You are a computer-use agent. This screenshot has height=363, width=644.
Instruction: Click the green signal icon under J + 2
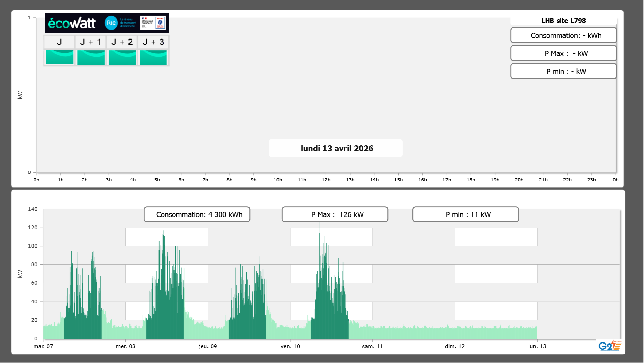[122, 57]
